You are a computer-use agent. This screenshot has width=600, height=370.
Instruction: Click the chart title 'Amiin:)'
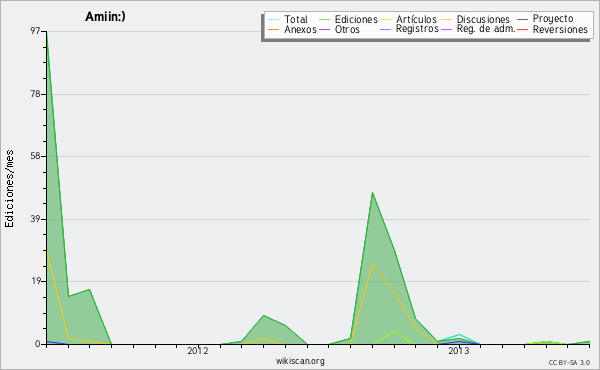pos(105,16)
